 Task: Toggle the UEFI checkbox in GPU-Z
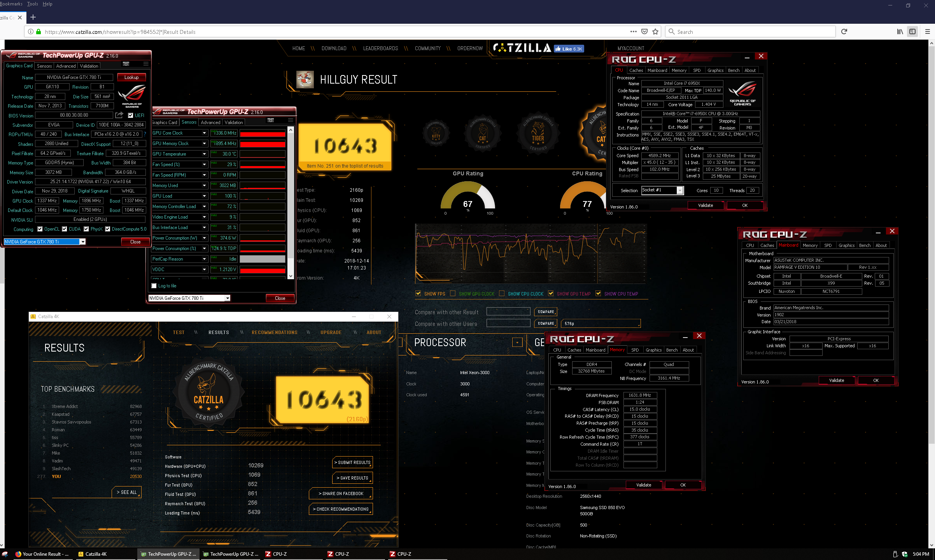(x=130, y=115)
